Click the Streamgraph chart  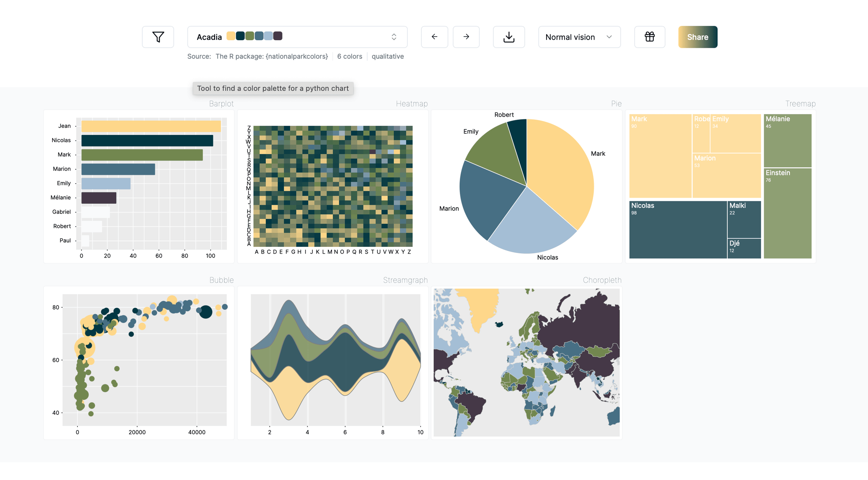pyautogui.click(x=335, y=360)
